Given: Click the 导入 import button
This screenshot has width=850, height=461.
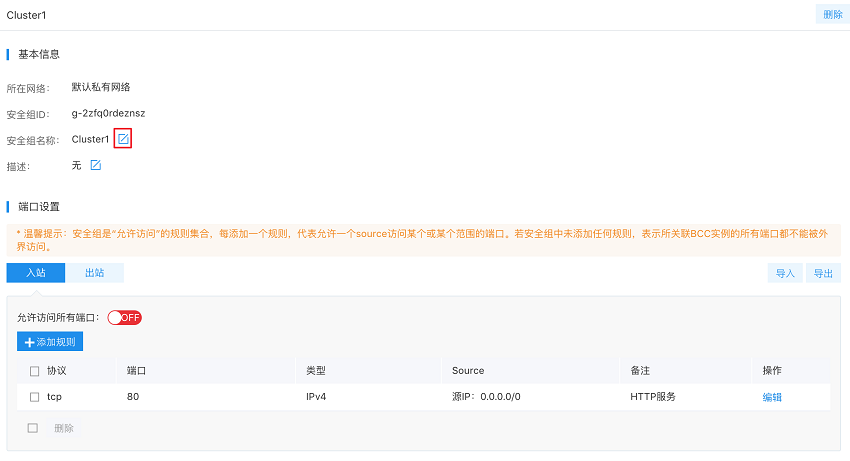Looking at the screenshot, I should coord(785,273).
